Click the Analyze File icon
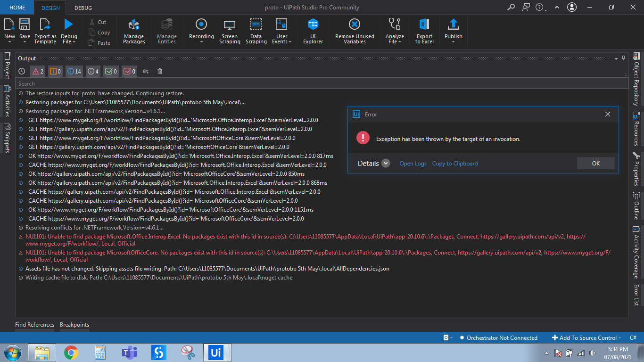 pos(395,25)
